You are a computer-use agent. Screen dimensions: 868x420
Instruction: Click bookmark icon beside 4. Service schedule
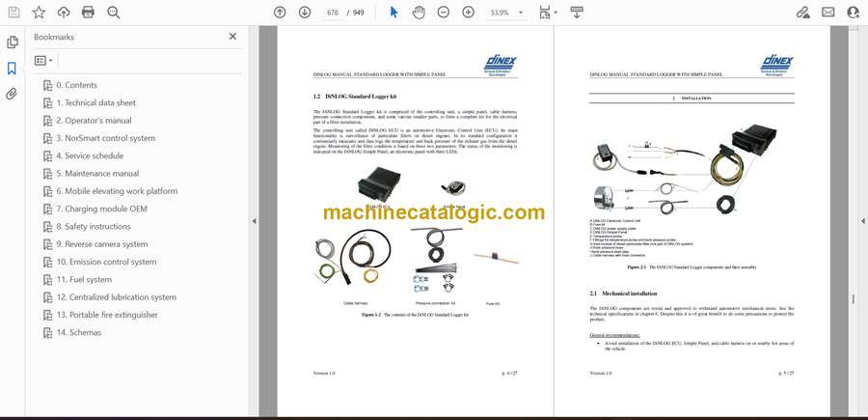(x=48, y=156)
